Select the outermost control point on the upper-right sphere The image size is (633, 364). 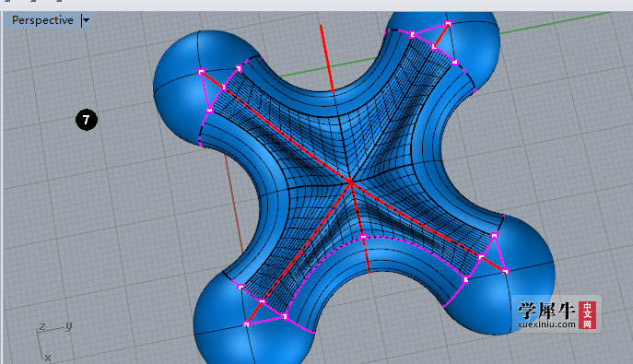448,24
